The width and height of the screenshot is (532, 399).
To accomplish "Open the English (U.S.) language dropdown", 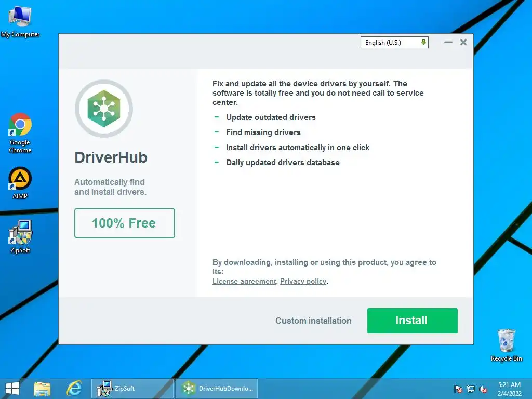I will click(394, 43).
